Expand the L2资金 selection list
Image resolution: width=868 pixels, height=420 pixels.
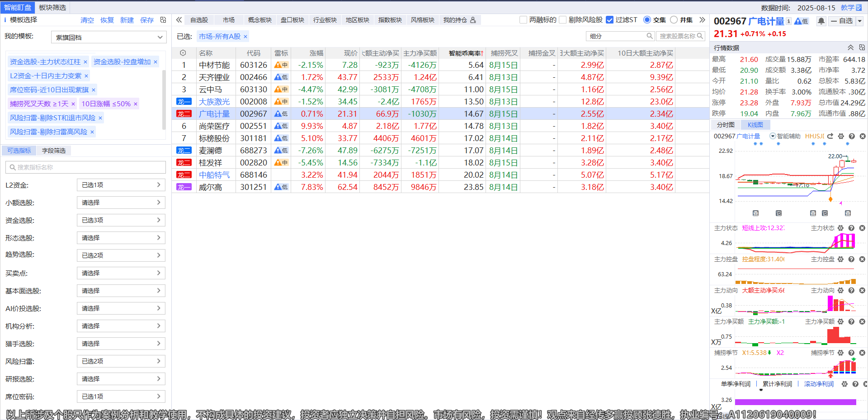(x=121, y=185)
